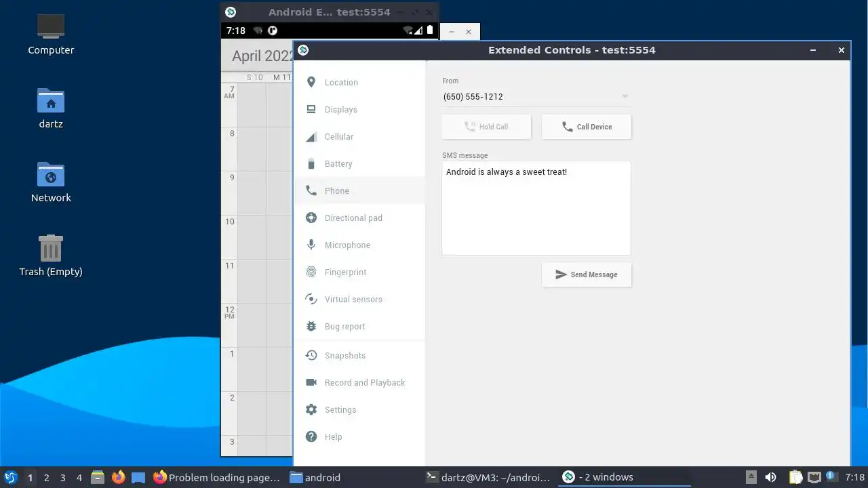Click the Android status bar battery icon
The image size is (868, 488).
click(430, 30)
